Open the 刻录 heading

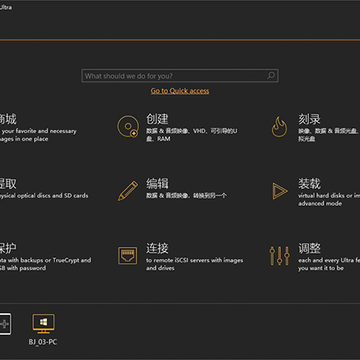click(309, 119)
